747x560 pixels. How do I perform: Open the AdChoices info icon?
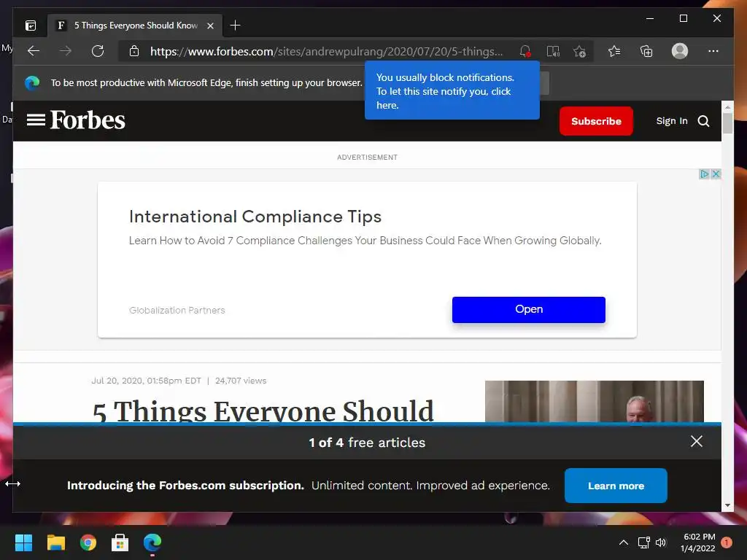pyautogui.click(x=704, y=174)
